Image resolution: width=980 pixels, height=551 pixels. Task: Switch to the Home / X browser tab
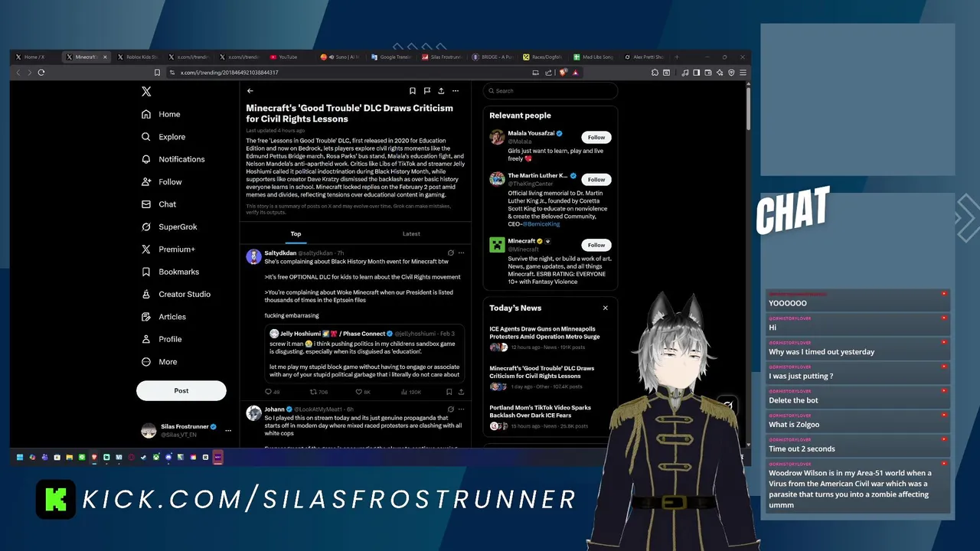click(x=34, y=57)
